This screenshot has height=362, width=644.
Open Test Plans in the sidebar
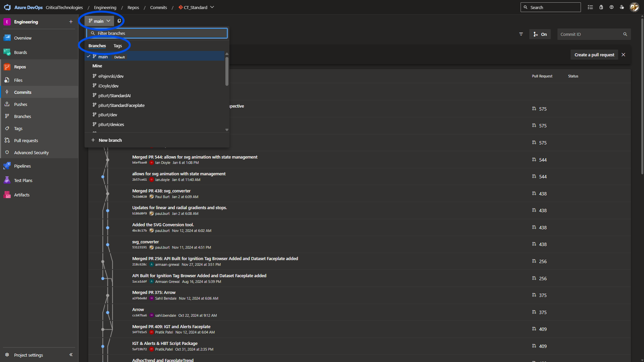click(23, 180)
